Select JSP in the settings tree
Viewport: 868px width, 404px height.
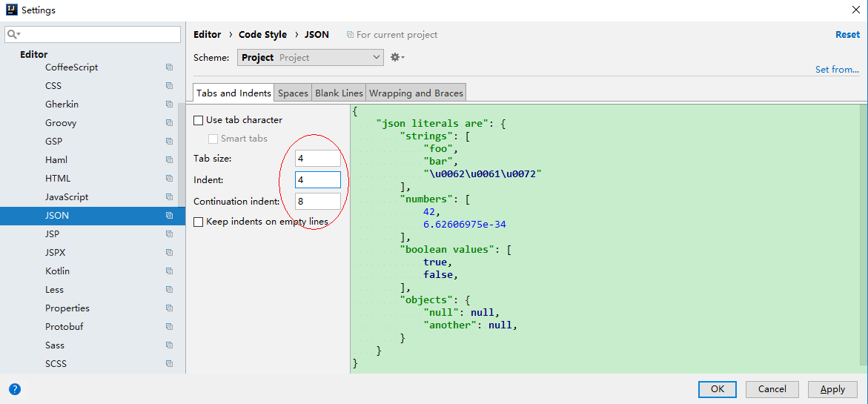coord(52,234)
